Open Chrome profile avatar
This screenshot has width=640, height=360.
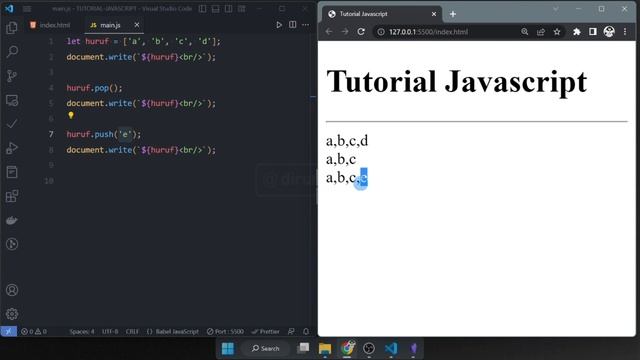(x=609, y=31)
